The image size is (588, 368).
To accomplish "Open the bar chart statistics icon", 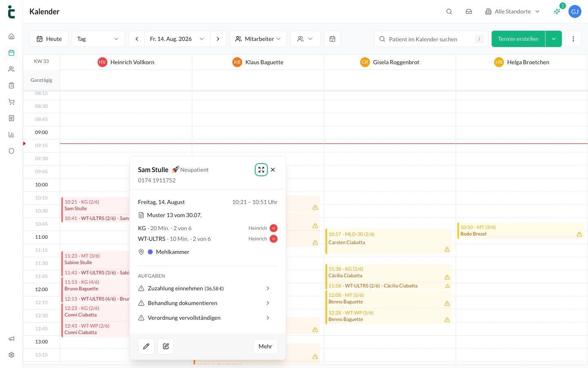I will [x=11, y=135].
